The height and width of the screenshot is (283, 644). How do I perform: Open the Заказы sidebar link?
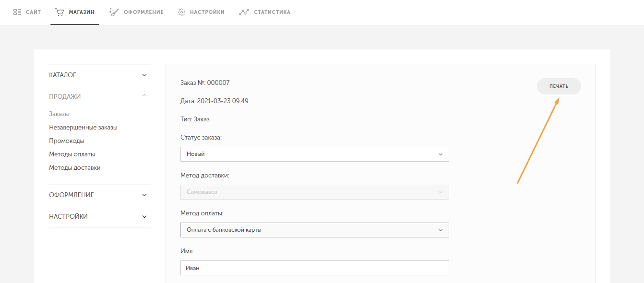tap(59, 114)
